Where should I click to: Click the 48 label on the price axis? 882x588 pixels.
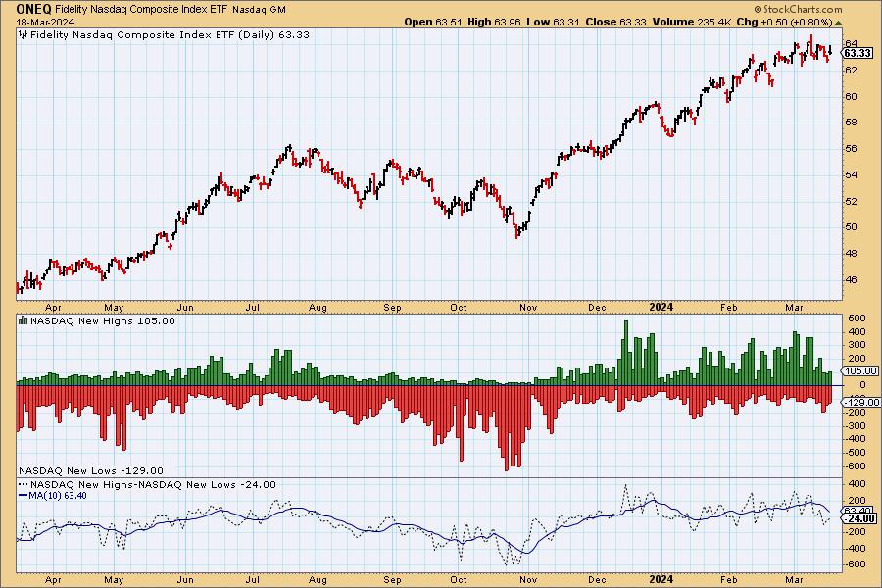pyautogui.click(x=851, y=253)
